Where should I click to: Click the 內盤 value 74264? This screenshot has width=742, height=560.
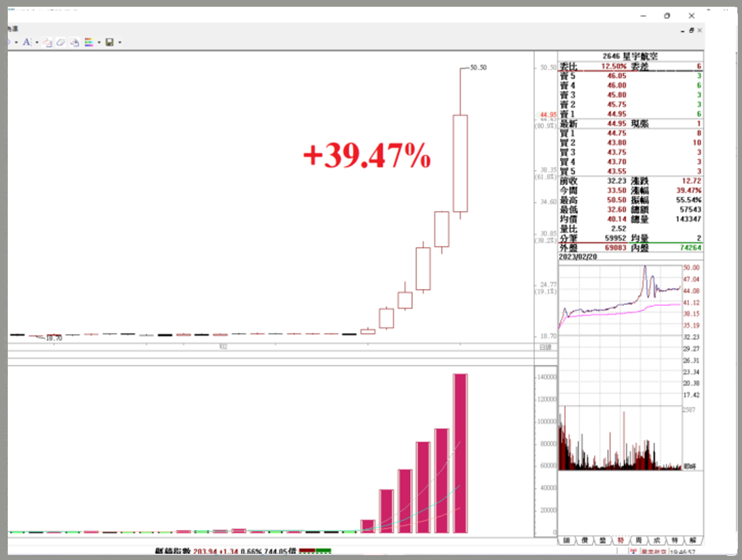(690, 248)
